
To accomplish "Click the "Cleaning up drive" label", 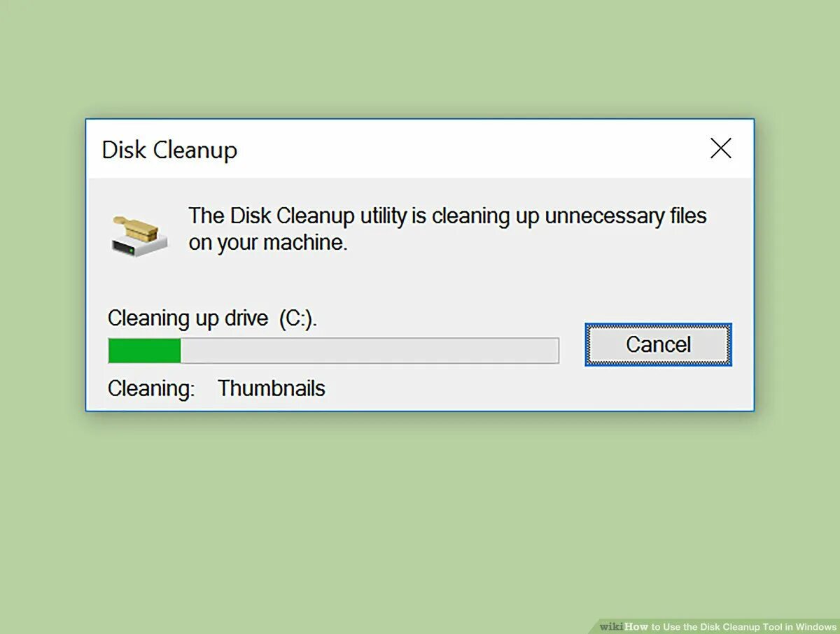I will point(188,318).
